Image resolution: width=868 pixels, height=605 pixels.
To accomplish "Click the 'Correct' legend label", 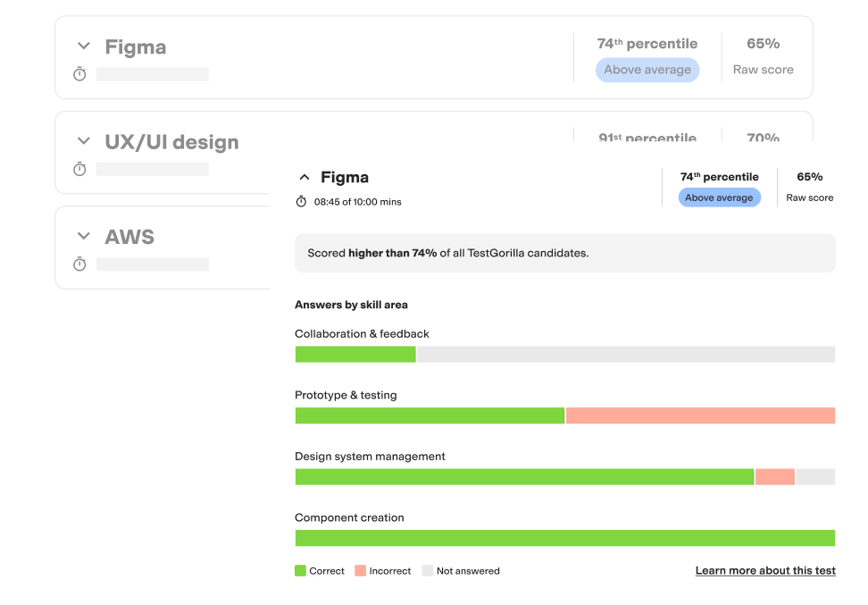I will (x=327, y=571).
